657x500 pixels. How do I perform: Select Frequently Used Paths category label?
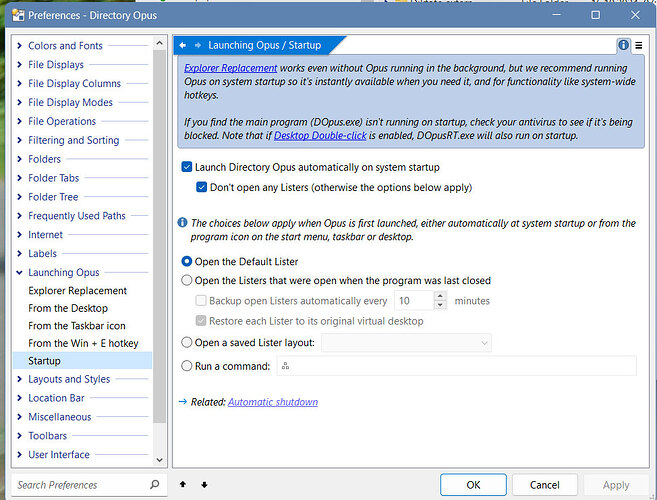coord(77,215)
